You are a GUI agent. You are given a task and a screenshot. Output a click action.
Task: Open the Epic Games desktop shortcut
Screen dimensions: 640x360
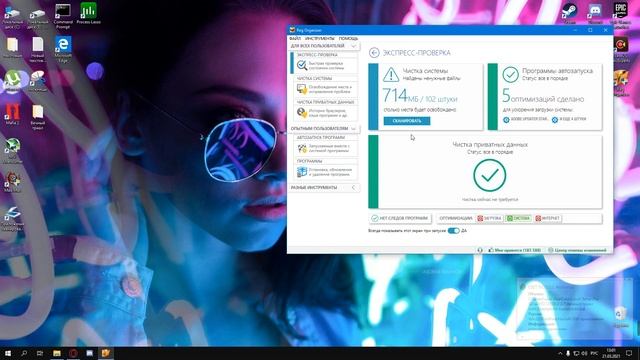[x=620, y=15]
